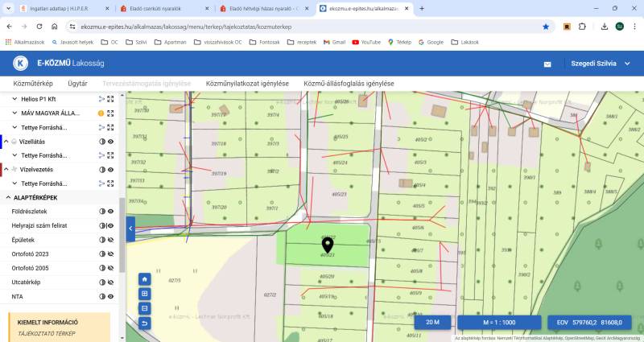Open the browser tab search dropdown
This screenshot has width=644, height=342.
[8, 8]
